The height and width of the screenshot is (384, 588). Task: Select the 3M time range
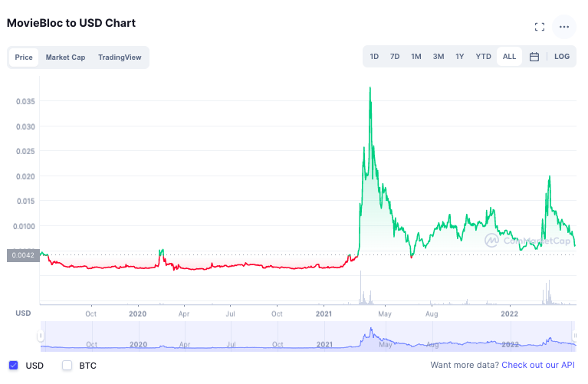pos(438,57)
